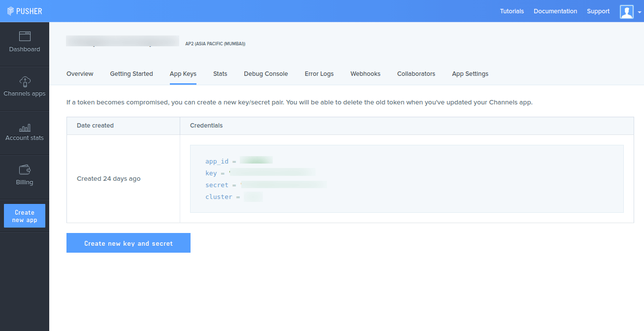
Task: Open the Collaborators tab
Action: 416,74
